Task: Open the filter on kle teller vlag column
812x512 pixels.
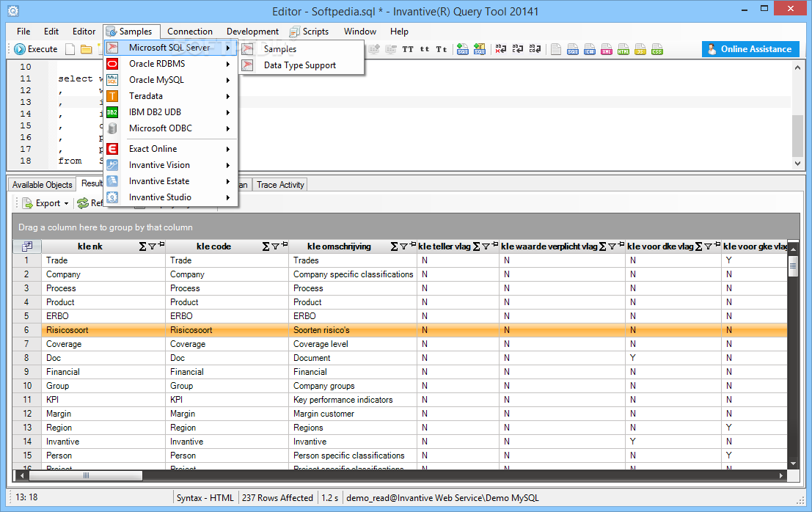Action: pyautogui.click(x=486, y=247)
